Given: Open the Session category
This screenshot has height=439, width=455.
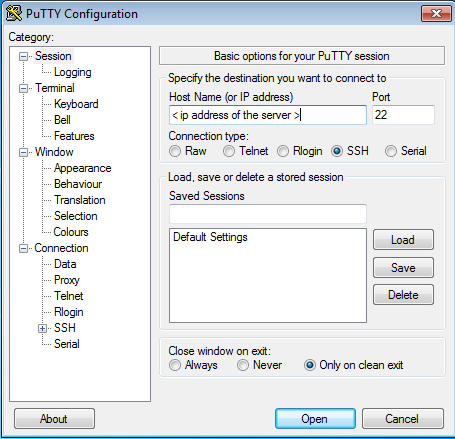Looking at the screenshot, I should pyautogui.click(x=53, y=56).
